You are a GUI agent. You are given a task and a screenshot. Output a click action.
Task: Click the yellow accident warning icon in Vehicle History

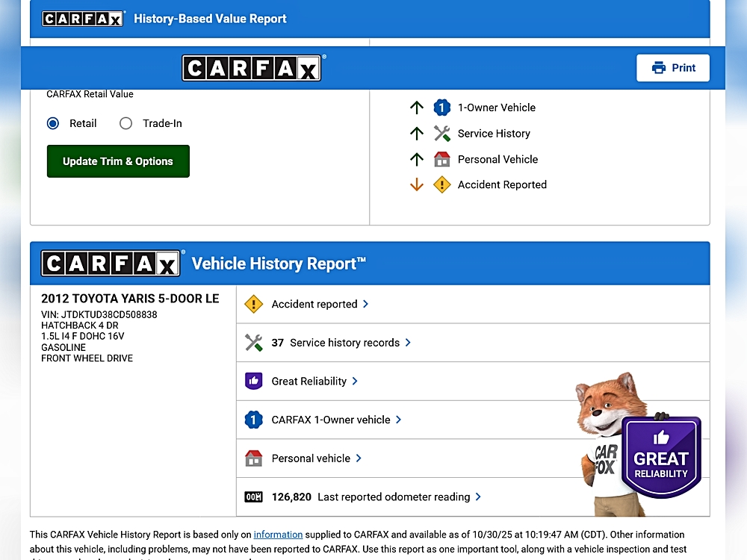[x=254, y=304]
